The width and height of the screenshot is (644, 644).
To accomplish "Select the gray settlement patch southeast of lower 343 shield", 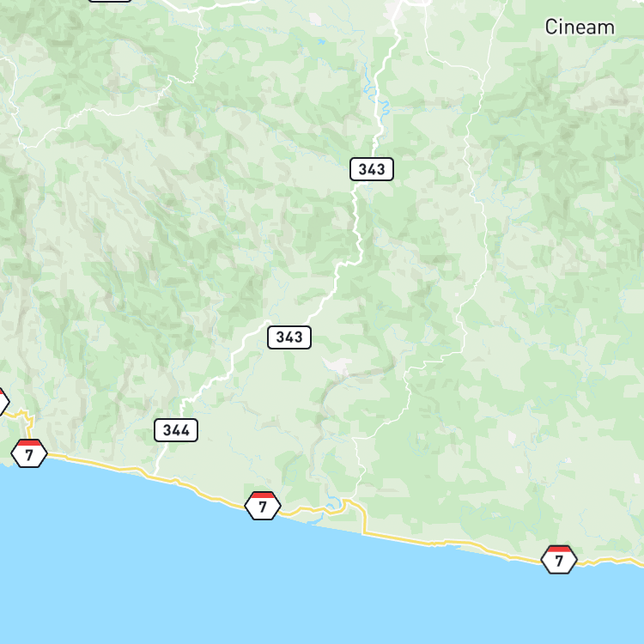I will click(x=338, y=366).
